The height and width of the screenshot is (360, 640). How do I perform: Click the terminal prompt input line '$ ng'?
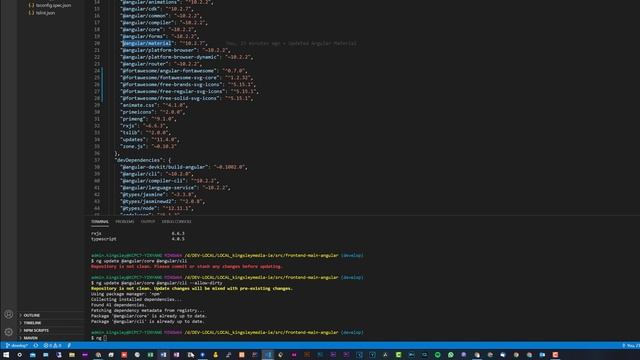(99, 338)
